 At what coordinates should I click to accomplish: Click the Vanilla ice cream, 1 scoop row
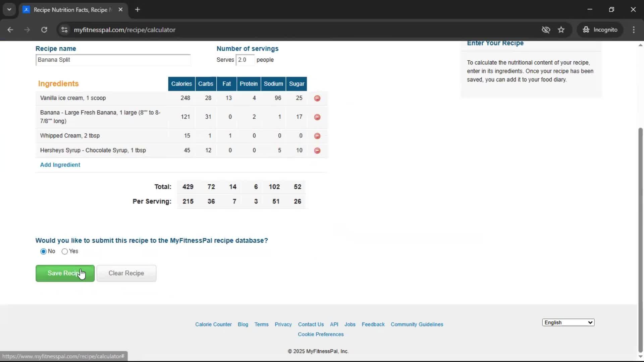181,98
